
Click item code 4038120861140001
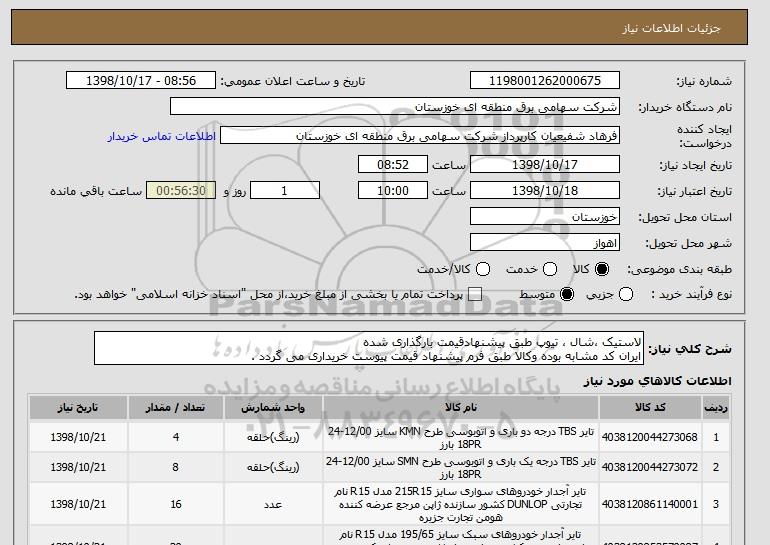tap(650, 504)
